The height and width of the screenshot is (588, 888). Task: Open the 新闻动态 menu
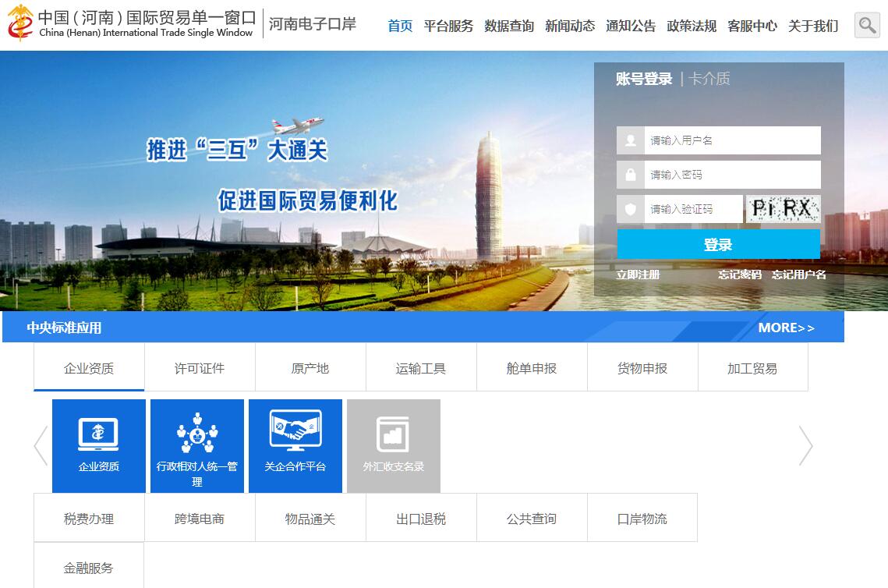(570, 26)
